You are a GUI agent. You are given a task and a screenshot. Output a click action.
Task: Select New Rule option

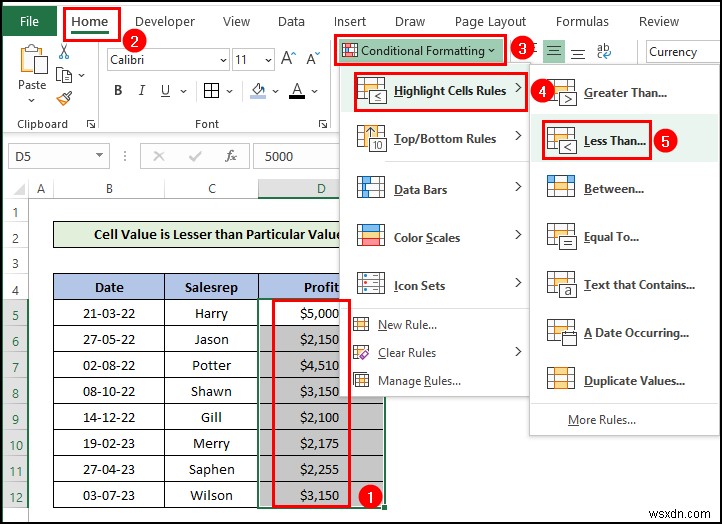click(x=436, y=325)
